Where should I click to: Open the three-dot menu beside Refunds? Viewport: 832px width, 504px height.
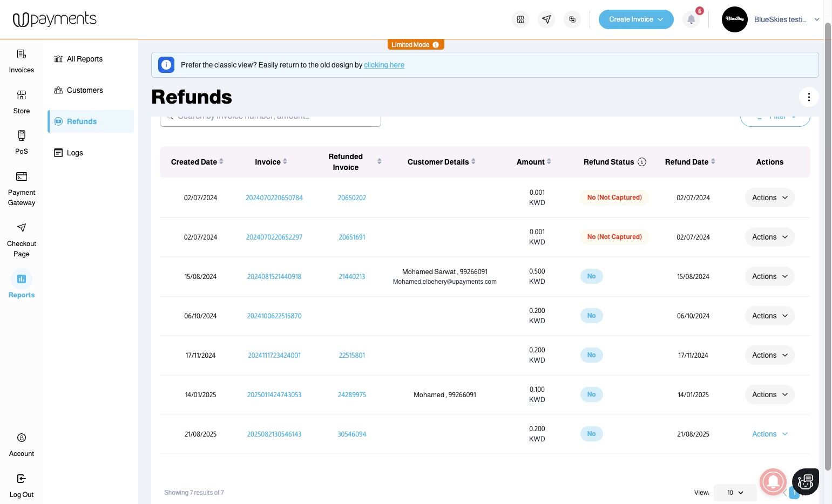click(x=809, y=97)
